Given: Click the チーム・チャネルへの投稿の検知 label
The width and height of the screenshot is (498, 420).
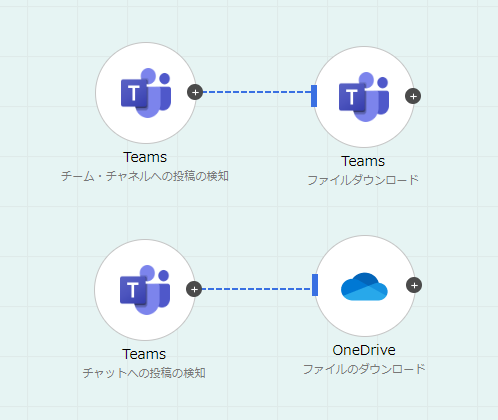Looking at the screenshot, I should [145, 176].
